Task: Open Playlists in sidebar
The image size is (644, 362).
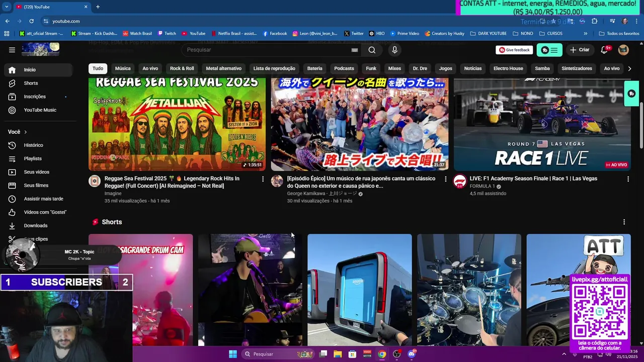Action: 37,158
